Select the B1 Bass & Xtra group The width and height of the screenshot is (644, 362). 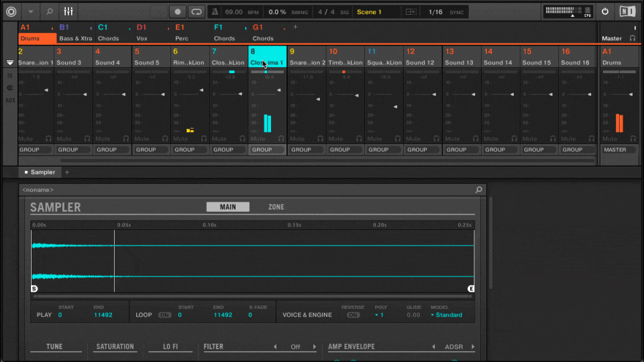tap(76, 33)
